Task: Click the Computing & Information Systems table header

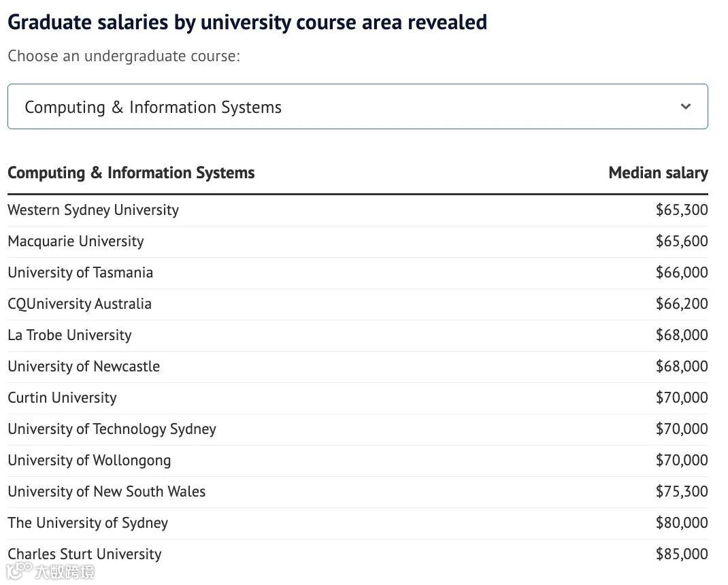Action: 131,173
